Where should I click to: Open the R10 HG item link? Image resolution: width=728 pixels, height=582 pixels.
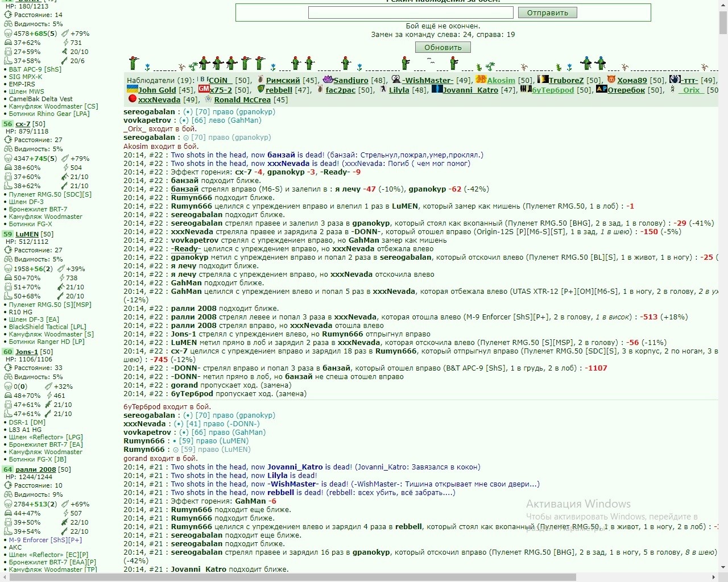20,312
